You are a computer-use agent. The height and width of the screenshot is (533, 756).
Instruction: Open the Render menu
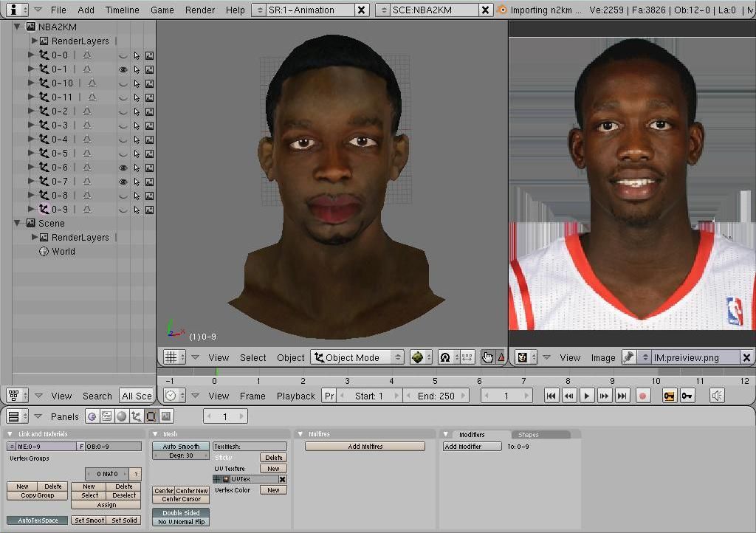(x=200, y=10)
